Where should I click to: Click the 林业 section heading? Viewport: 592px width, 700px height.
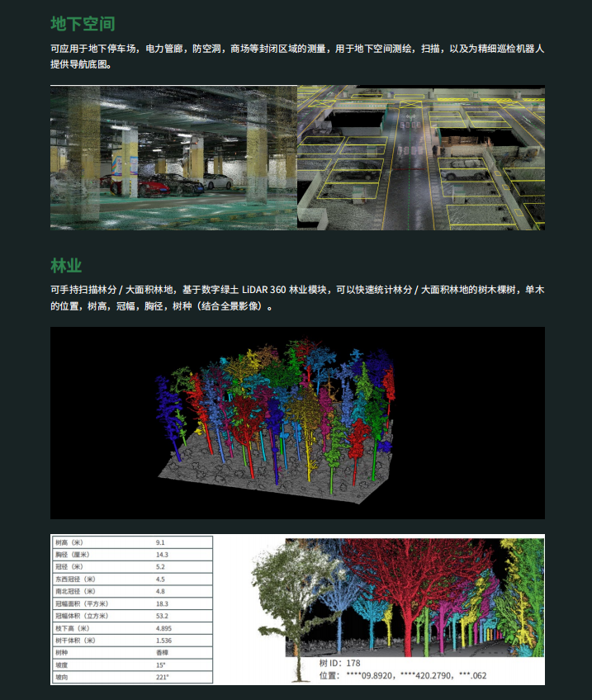tap(66, 265)
